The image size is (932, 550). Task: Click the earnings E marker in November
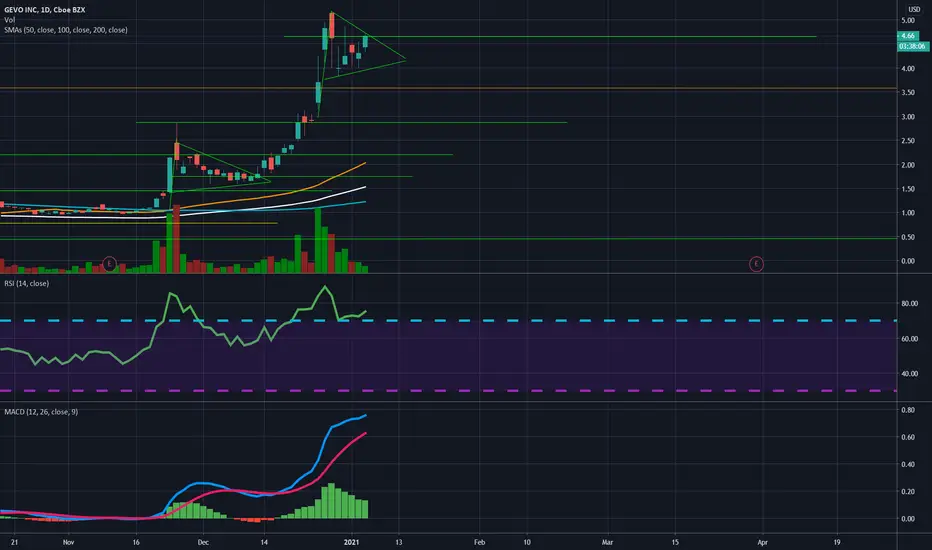click(109, 264)
